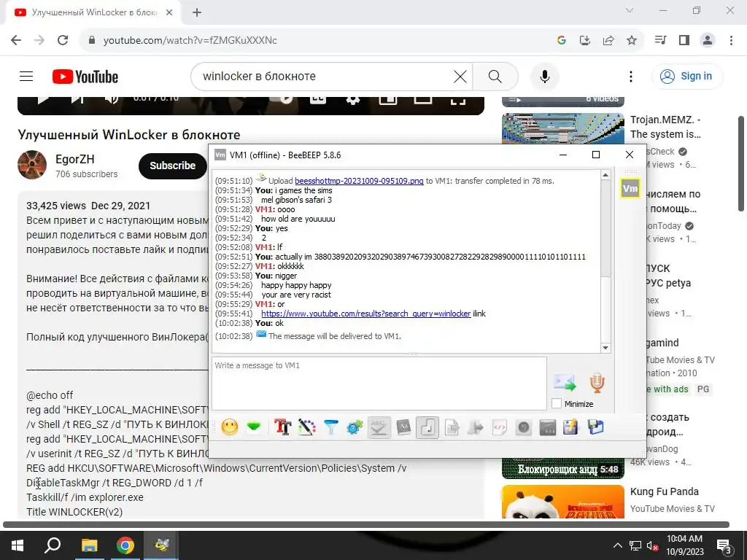The image size is (747, 560).
Task: Click the grey round icon in BeeBEEP toolbar
Action: point(524,427)
